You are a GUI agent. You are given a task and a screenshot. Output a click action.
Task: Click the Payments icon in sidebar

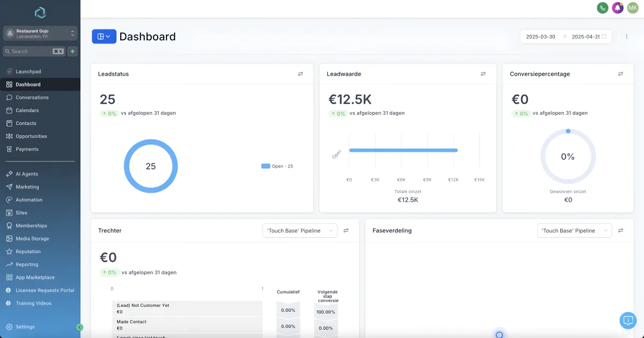(9, 149)
